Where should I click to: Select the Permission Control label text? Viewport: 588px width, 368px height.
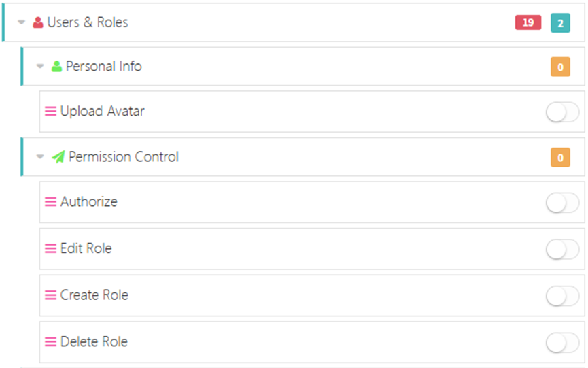coord(123,157)
